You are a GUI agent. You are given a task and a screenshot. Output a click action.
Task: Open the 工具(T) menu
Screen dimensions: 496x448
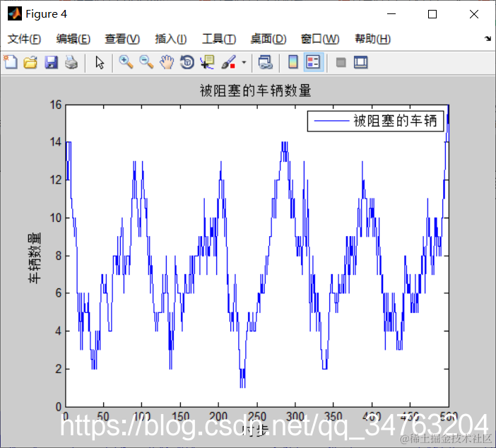click(x=219, y=39)
